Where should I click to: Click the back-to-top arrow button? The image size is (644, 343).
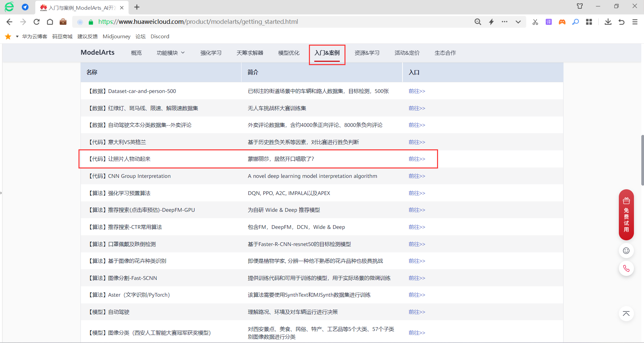point(626,314)
